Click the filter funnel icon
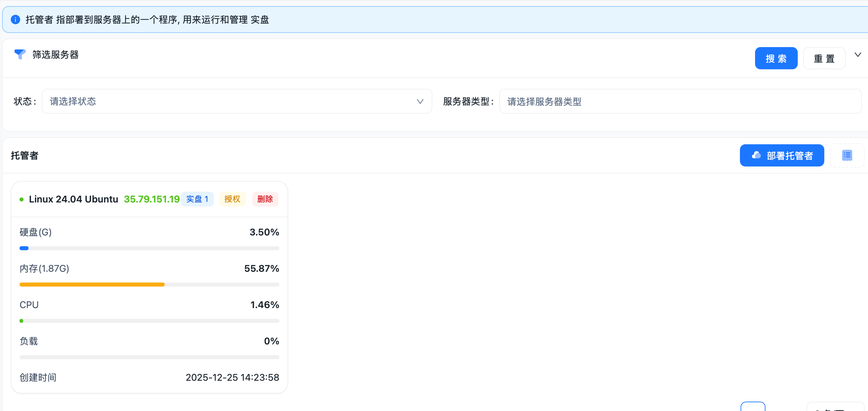This screenshot has height=411, width=868. coord(20,54)
